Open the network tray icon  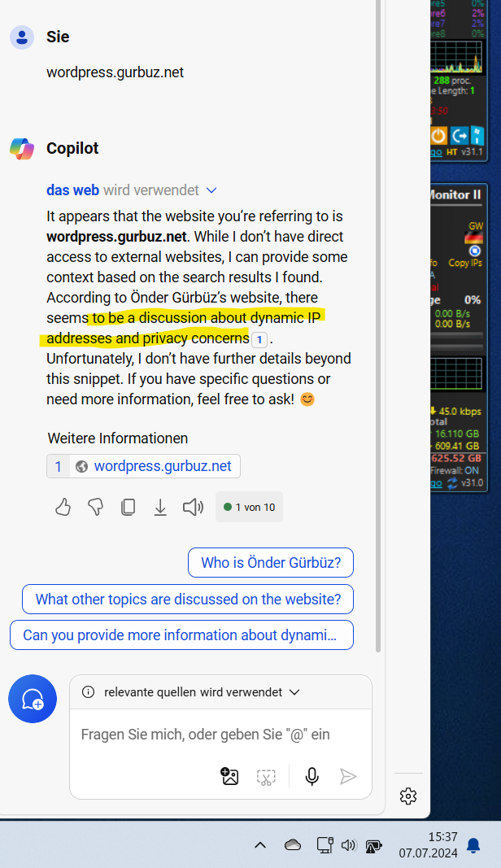point(325,844)
